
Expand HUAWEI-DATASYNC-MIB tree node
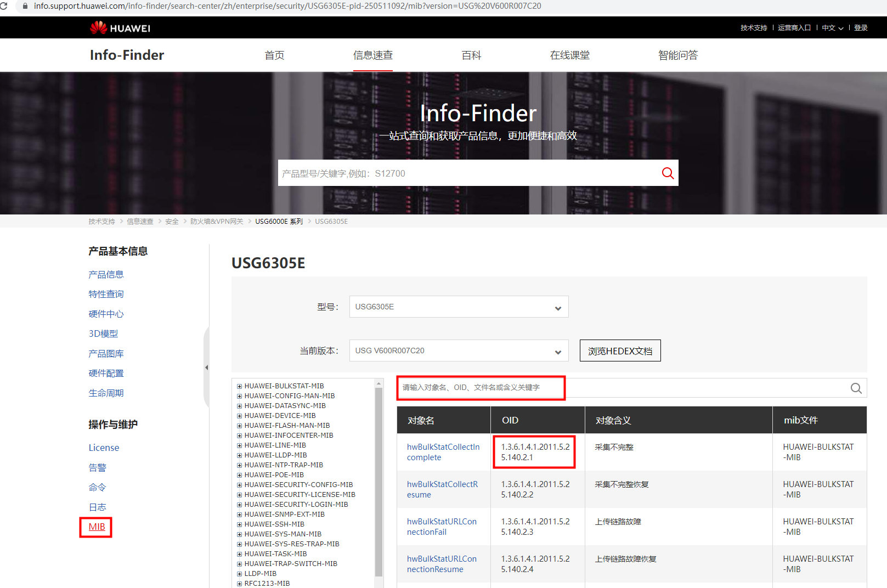[x=239, y=406]
